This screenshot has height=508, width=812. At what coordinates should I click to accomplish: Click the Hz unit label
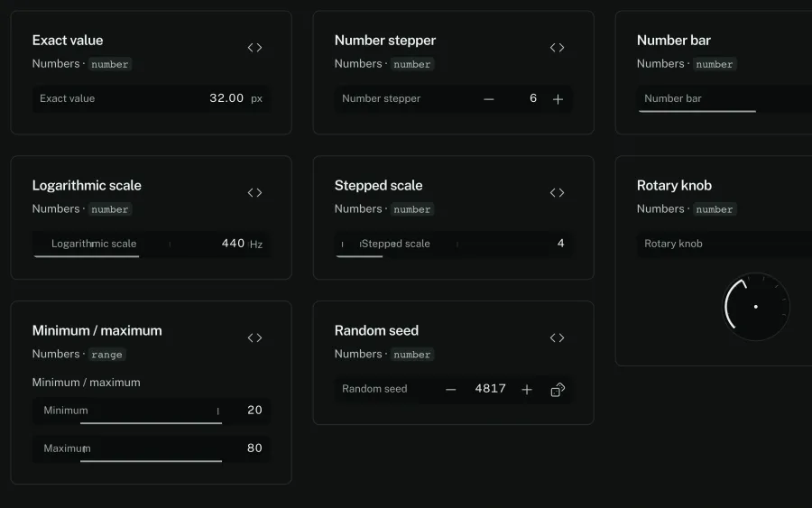(256, 245)
